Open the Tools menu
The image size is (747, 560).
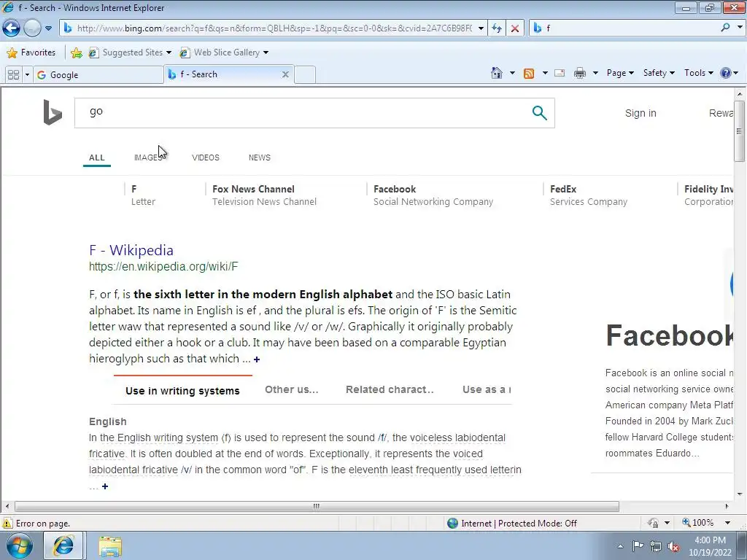click(x=698, y=73)
